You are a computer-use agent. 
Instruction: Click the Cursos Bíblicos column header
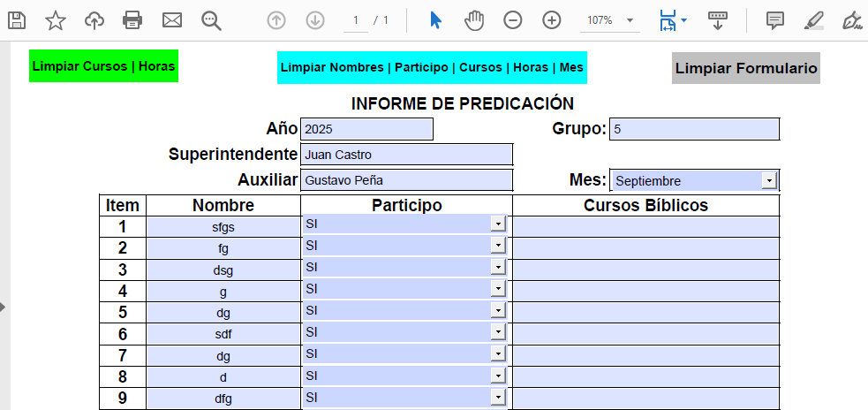[x=646, y=206]
